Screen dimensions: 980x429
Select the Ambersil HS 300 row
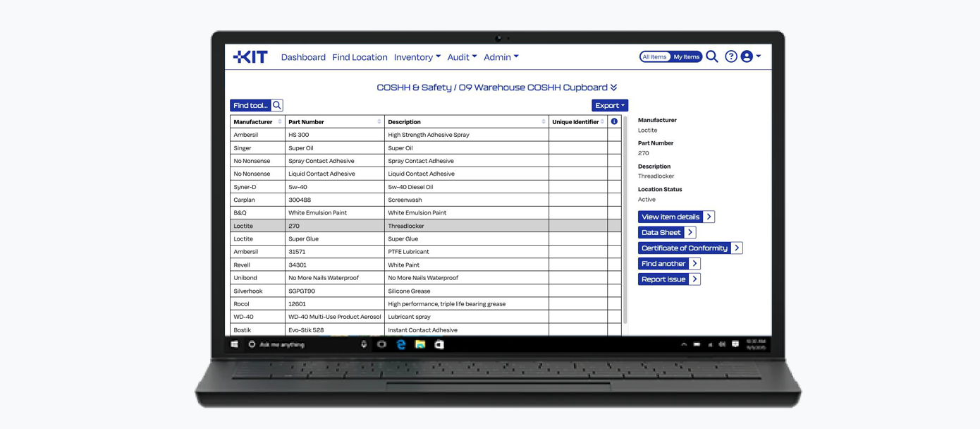click(x=426, y=135)
